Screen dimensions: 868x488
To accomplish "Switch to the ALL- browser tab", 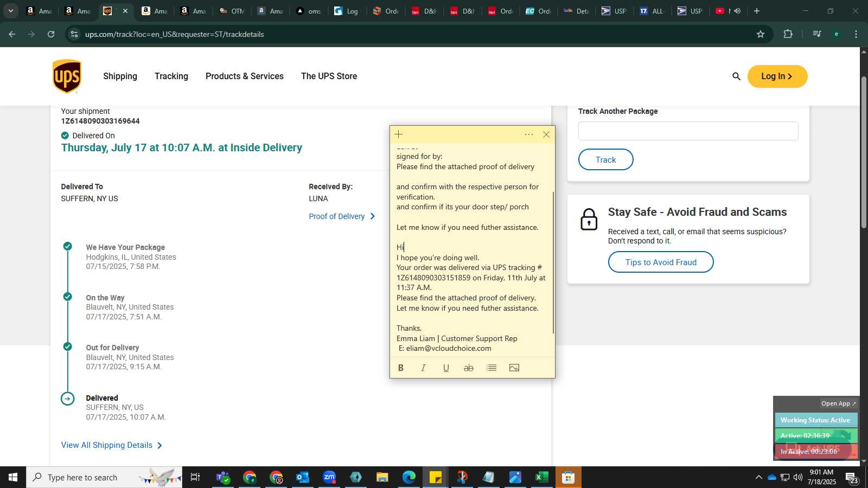I will click(x=652, y=11).
